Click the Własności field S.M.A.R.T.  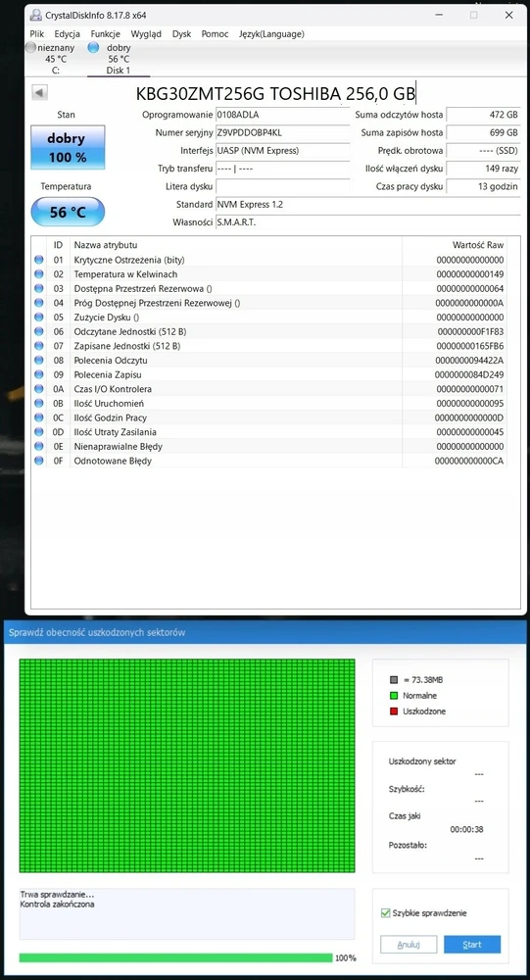367,222
